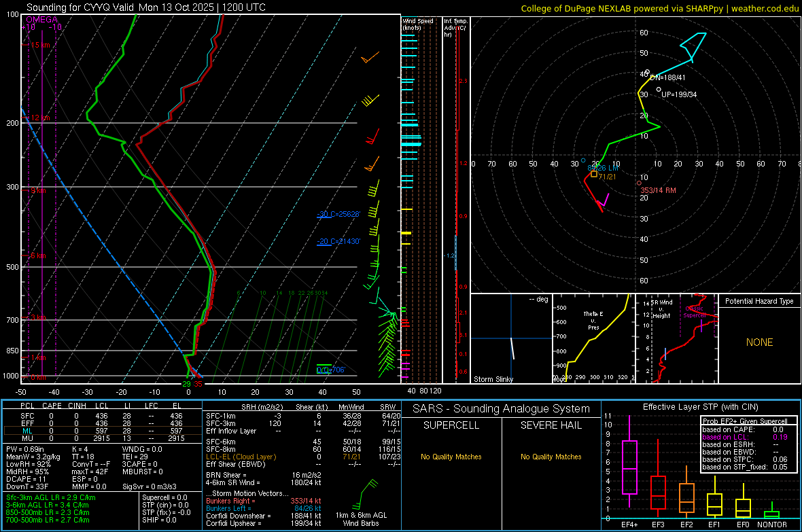Image resolution: width=802 pixels, height=532 pixels.
Task: Click the TEI = 29 value
Action: (135, 457)
